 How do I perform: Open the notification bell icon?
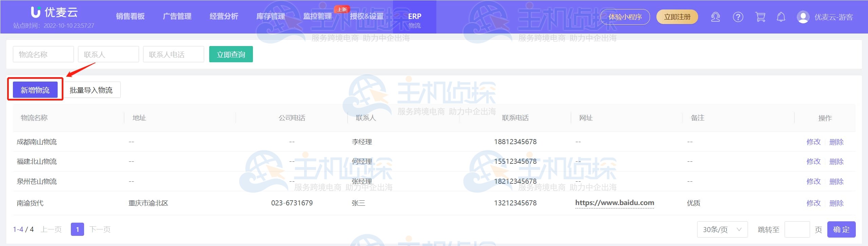pos(781,17)
